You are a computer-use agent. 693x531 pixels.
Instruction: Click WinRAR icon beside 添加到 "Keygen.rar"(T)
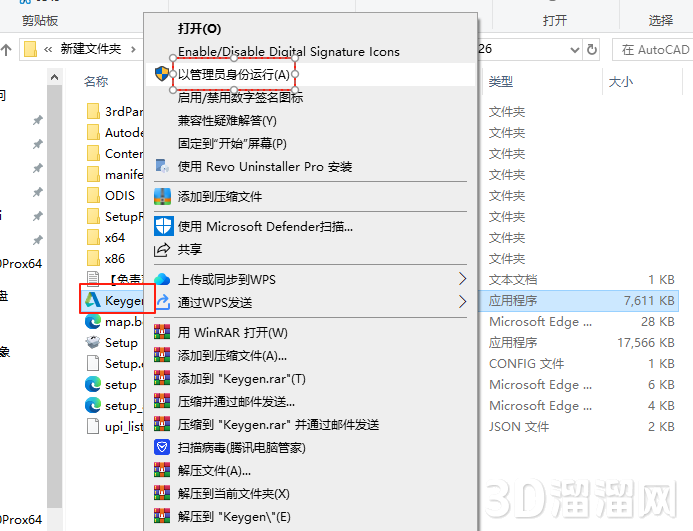point(162,378)
